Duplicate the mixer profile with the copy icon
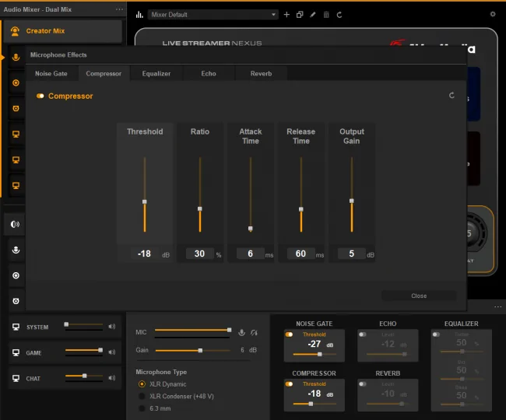Image resolution: width=506 pixels, height=420 pixels. tap(300, 15)
